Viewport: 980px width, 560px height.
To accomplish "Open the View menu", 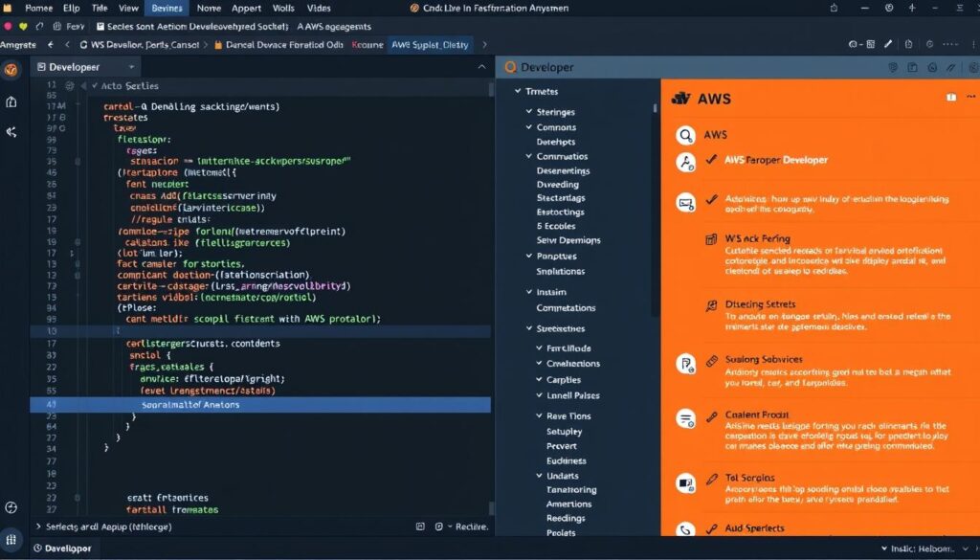I will point(129,8).
